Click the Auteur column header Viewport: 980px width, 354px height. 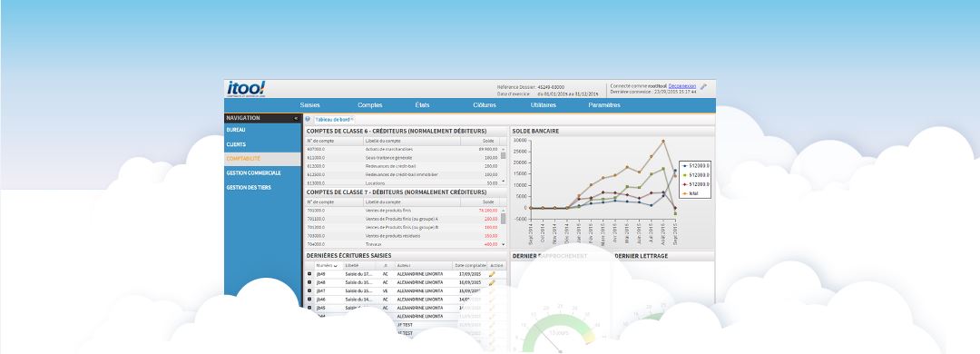424,266
